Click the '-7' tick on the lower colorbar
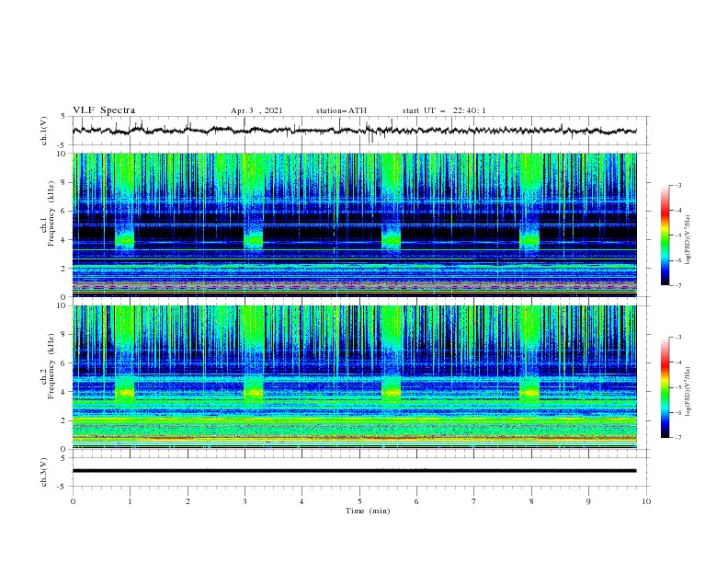728x563 pixels. click(677, 438)
